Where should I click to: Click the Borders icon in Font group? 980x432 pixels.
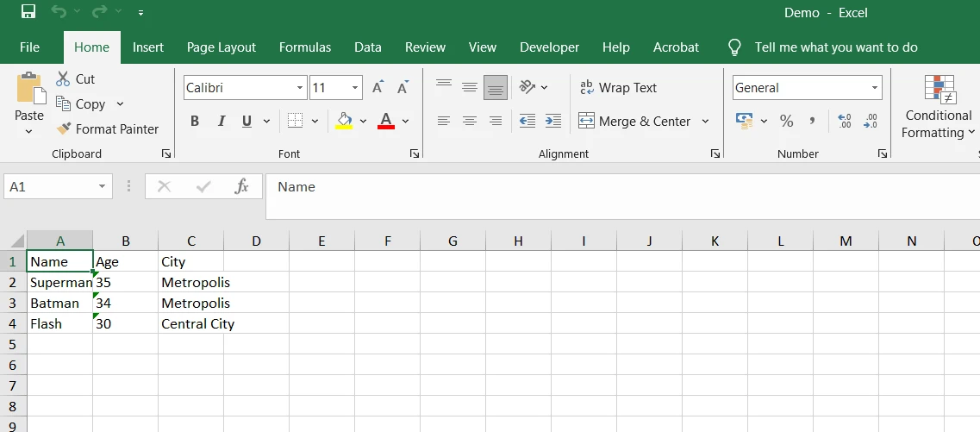tap(296, 121)
